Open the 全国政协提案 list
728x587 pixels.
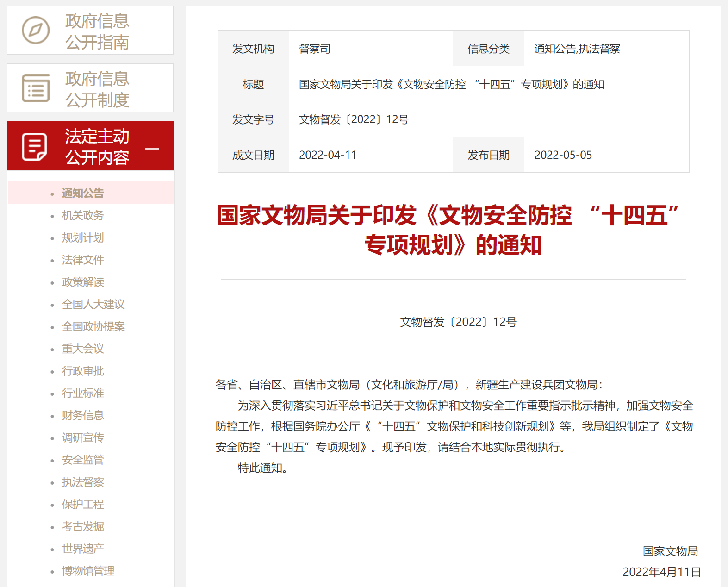[93, 326]
